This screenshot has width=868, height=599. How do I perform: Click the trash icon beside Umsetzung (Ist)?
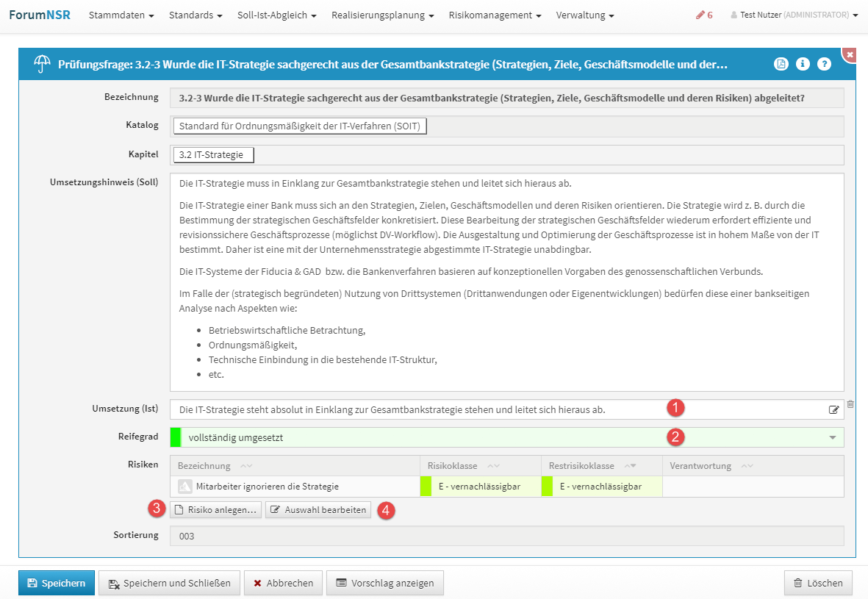pyautogui.click(x=850, y=404)
